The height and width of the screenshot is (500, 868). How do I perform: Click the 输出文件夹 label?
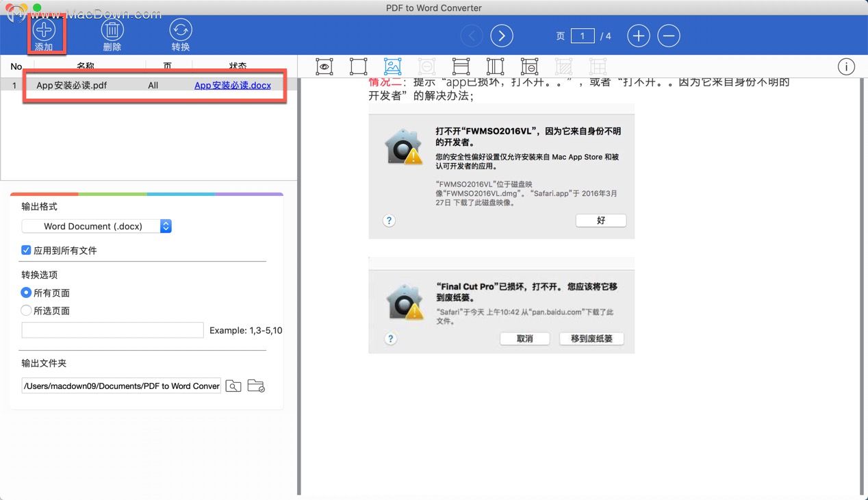click(44, 363)
